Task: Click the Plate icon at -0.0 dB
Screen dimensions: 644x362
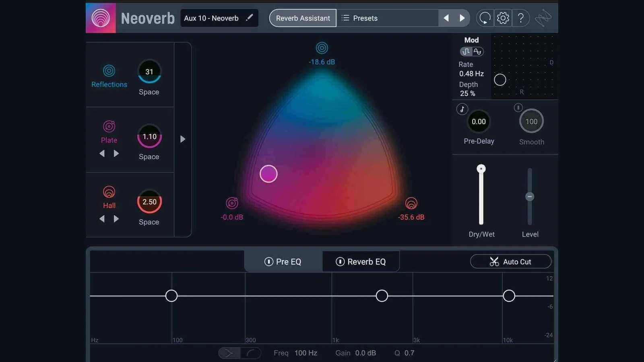Action: point(232,203)
